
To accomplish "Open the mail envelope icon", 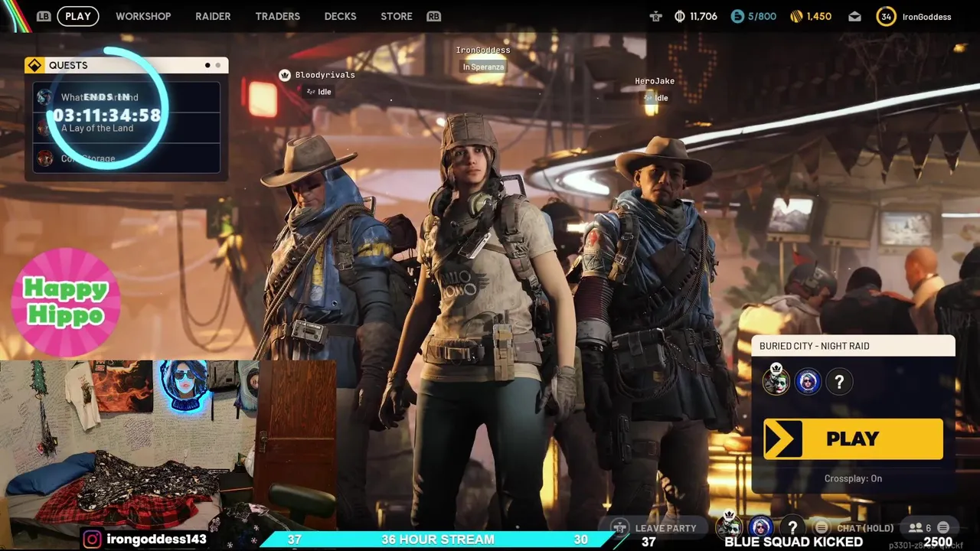I will coord(854,16).
